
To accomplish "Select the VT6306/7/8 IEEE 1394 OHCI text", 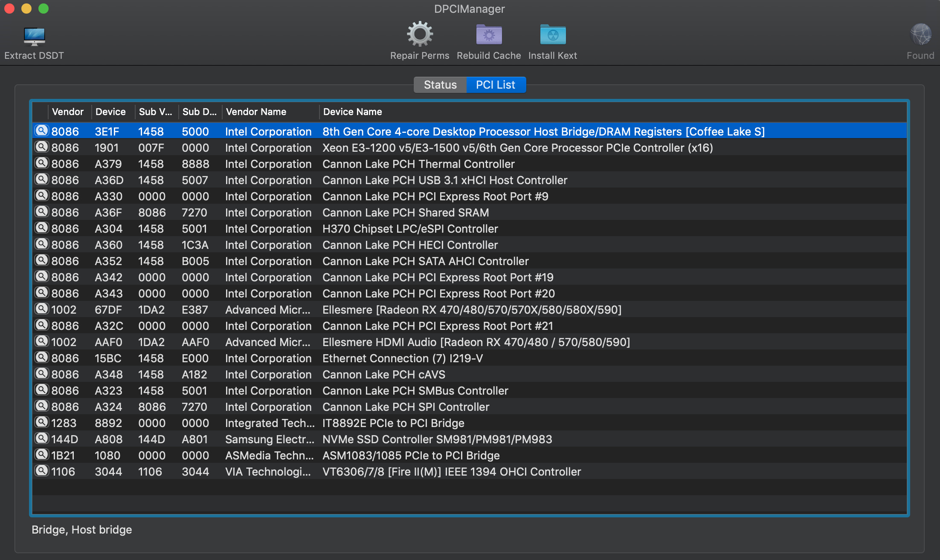I will click(x=452, y=472).
